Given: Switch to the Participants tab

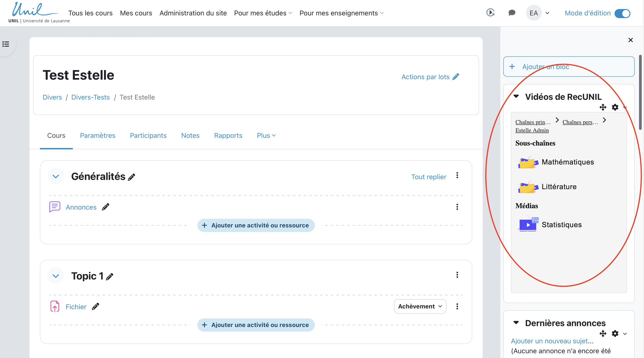Looking at the screenshot, I should pos(148,135).
